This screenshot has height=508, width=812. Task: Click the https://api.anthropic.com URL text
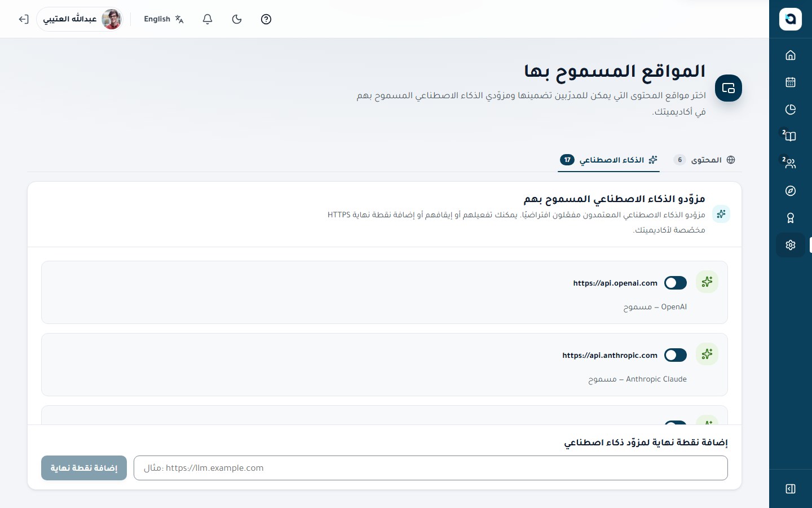[610, 355]
